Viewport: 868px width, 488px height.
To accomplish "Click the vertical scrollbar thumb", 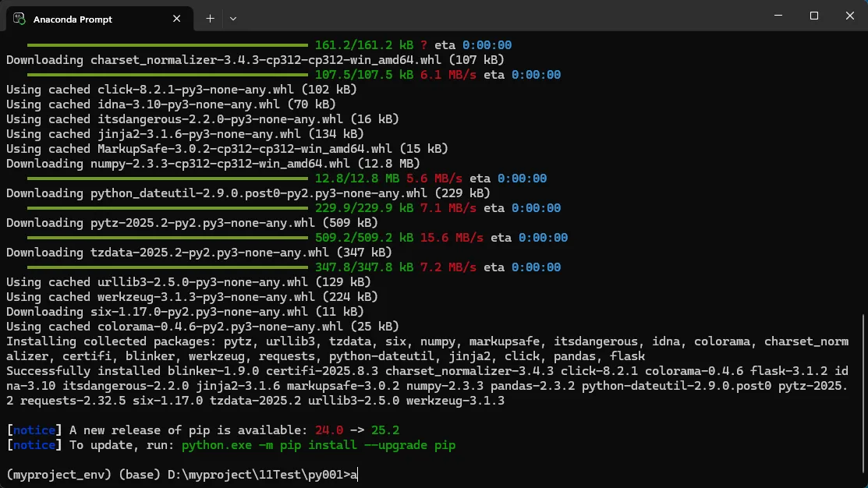I will point(863,398).
